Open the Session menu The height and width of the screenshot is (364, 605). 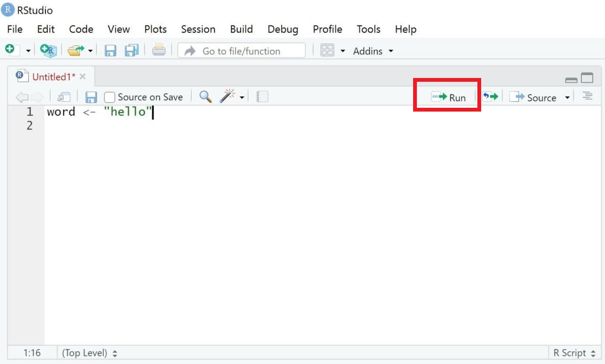click(198, 29)
